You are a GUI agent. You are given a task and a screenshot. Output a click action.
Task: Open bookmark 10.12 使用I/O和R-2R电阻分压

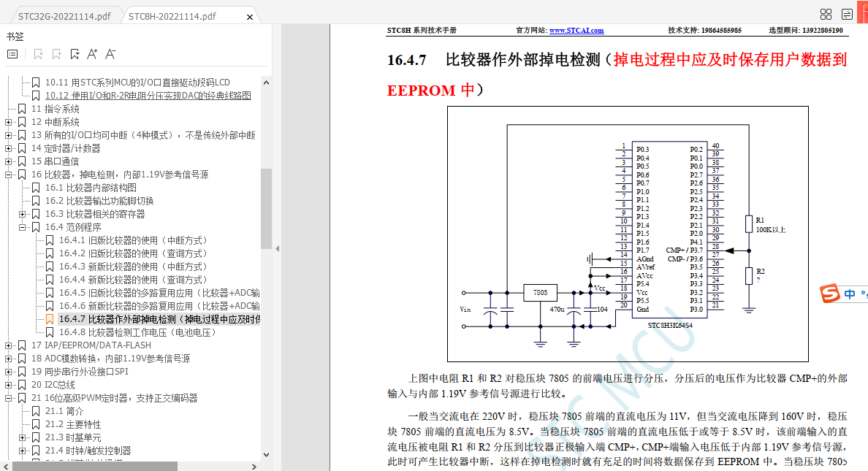coord(148,95)
